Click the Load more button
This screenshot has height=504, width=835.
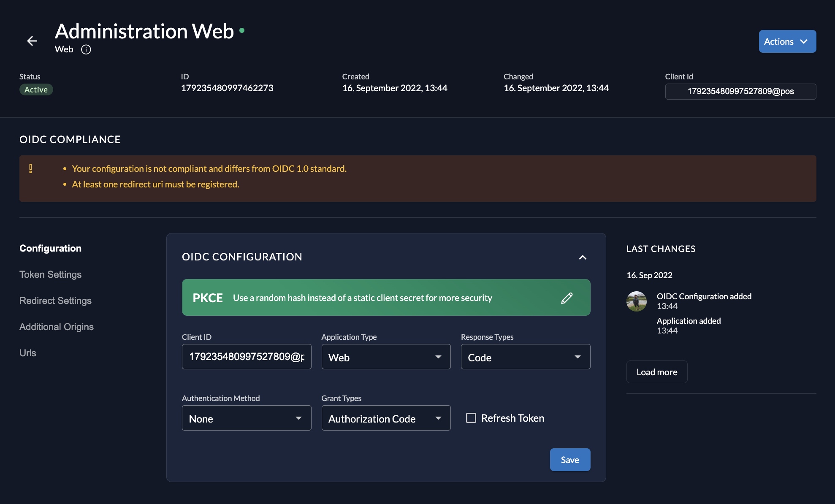[x=656, y=372]
